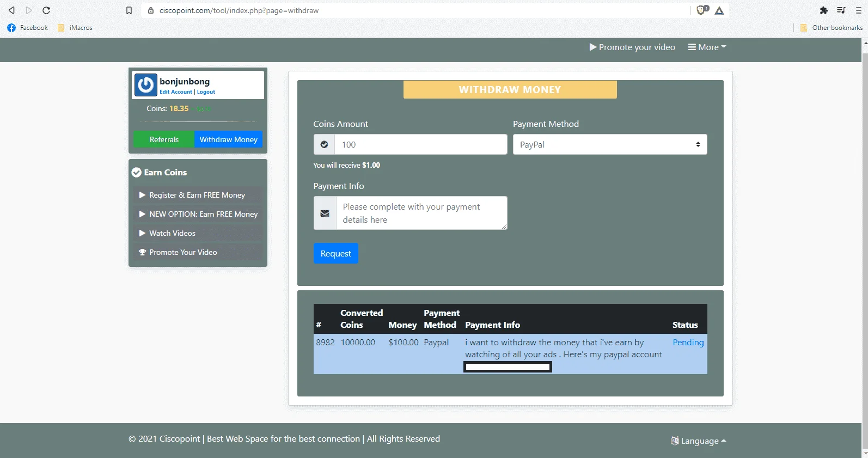Screen dimensions: 868x458
Task: Bookmark this page using the bookmark icon
Action: pyautogui.click(x=129, y=10)
